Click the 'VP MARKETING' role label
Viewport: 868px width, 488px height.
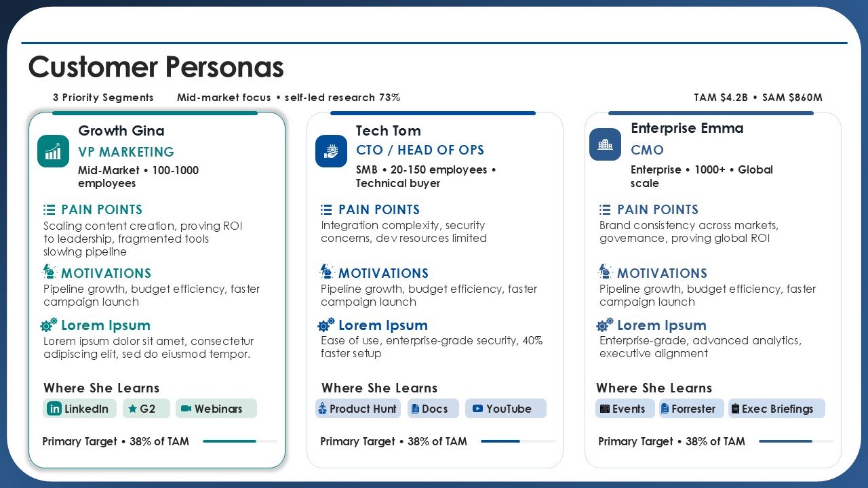126,152
